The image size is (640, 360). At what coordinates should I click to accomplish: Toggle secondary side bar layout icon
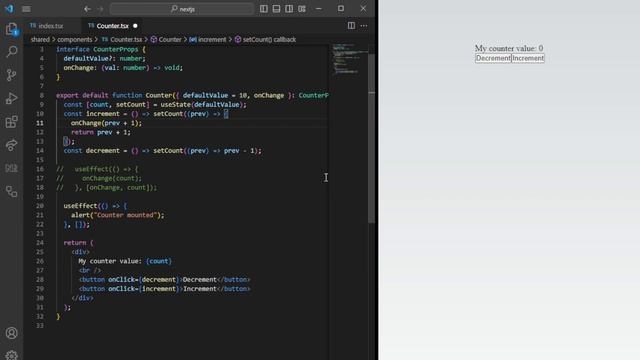289,9
